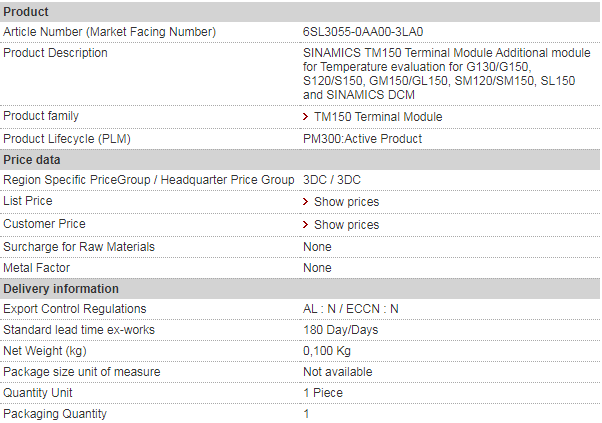Click the Surcharge for Raw Materials label
602x423 pixels.
tap(79, 247)
